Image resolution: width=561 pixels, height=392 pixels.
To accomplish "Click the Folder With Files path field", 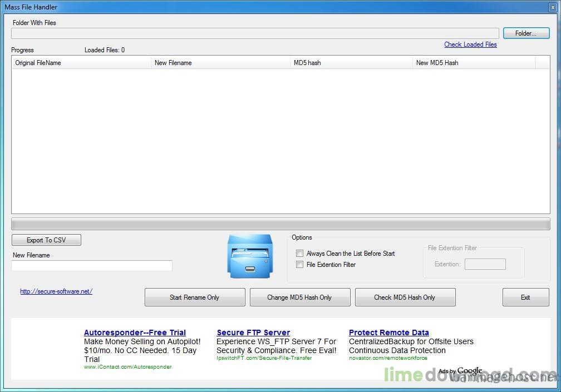I will (255, 34).
